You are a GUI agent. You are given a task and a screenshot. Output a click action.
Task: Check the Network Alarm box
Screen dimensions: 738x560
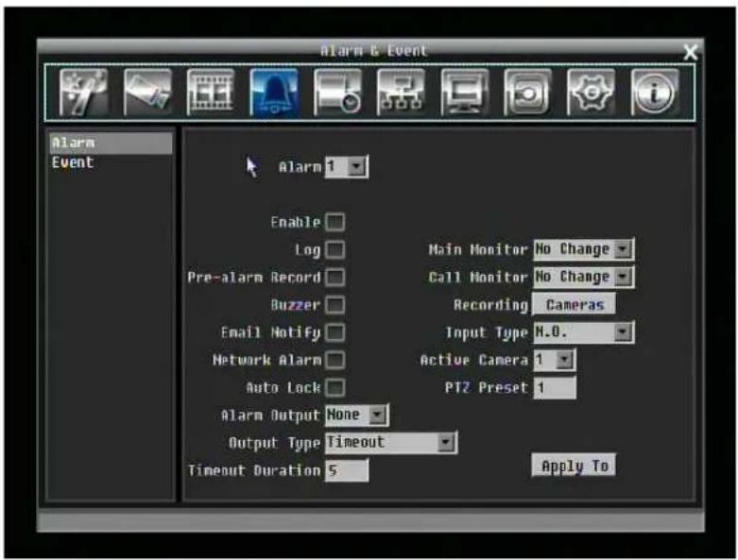(x=335, y=360)
